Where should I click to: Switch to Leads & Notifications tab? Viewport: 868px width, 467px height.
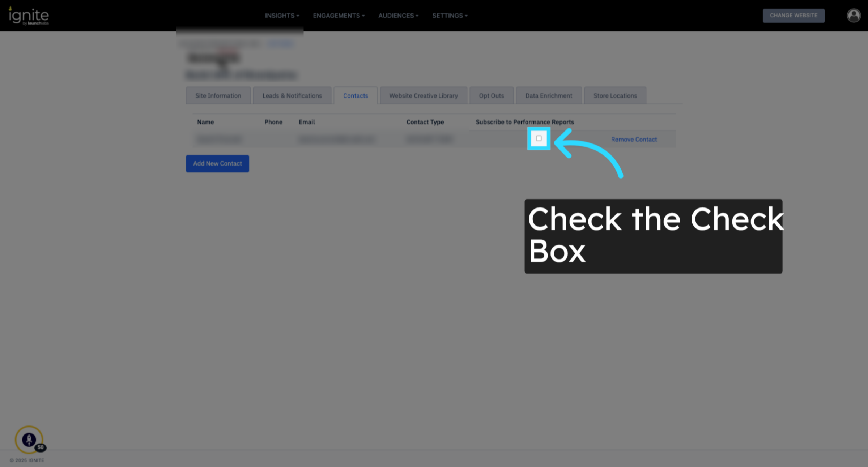292,96
